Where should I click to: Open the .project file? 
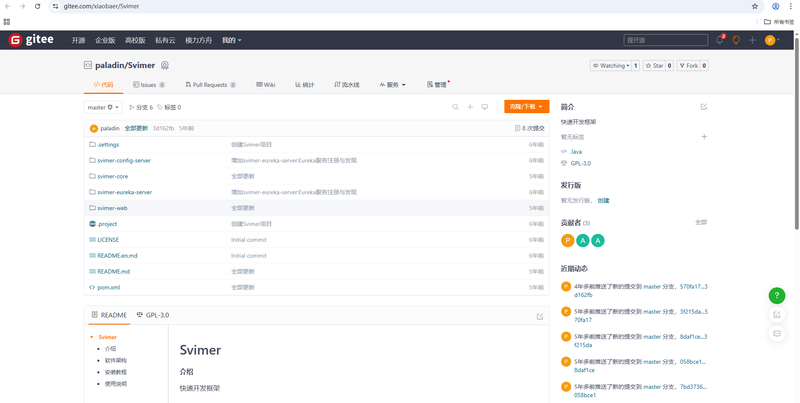tap(107, 224)
